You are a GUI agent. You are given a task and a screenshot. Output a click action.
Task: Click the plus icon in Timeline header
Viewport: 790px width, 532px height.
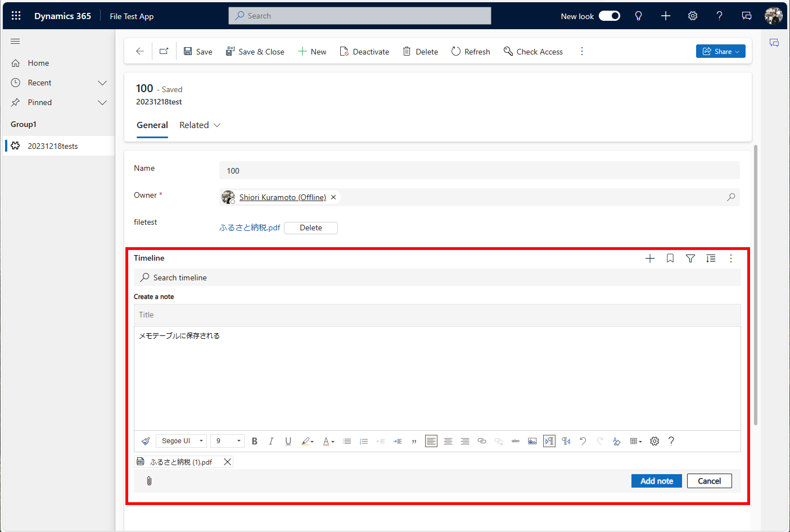[650, 258]
